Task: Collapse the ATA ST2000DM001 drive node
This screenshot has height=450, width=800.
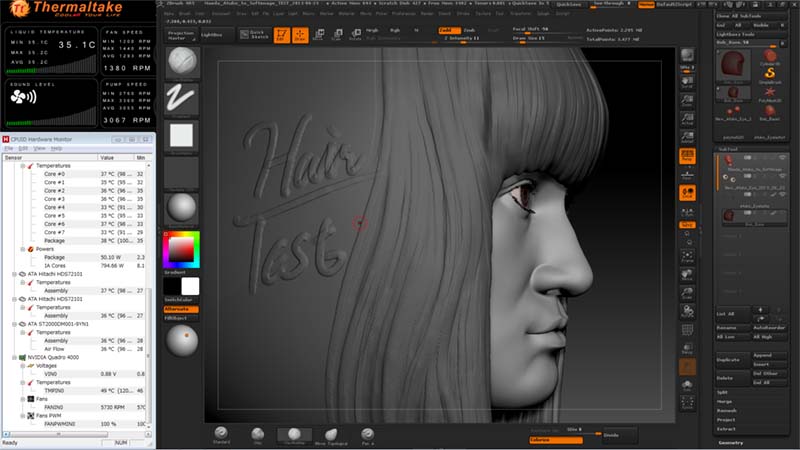Action: [x=12, y=323]
